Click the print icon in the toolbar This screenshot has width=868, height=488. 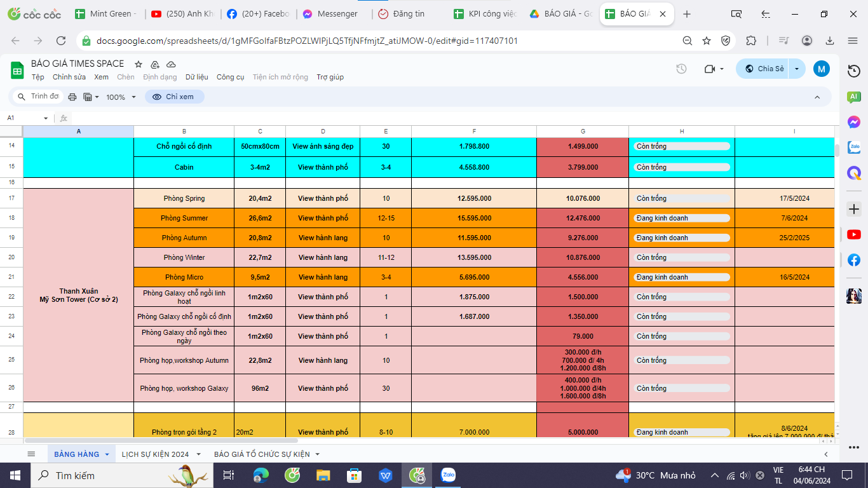coord(72,97)
